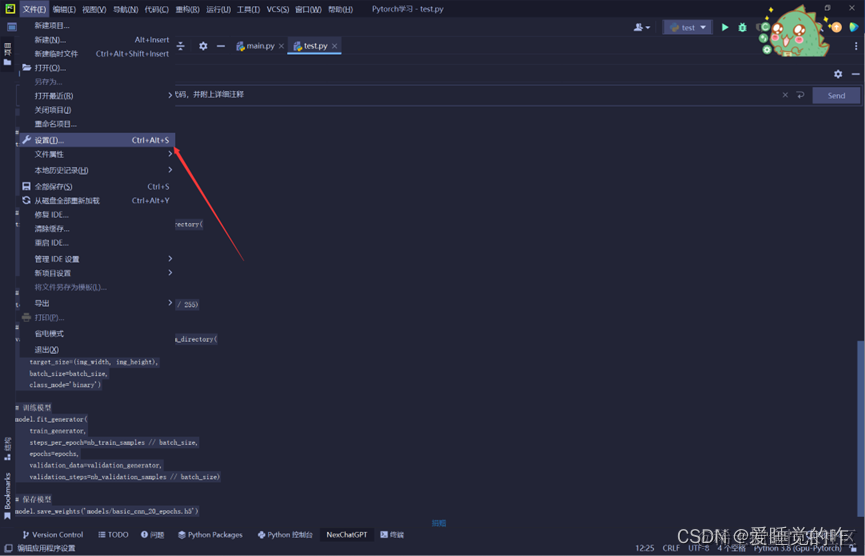Expand 打开最近(R) submenu
Image resolution: width=865 pixels, height=556 pixels.
coord(97,96)
